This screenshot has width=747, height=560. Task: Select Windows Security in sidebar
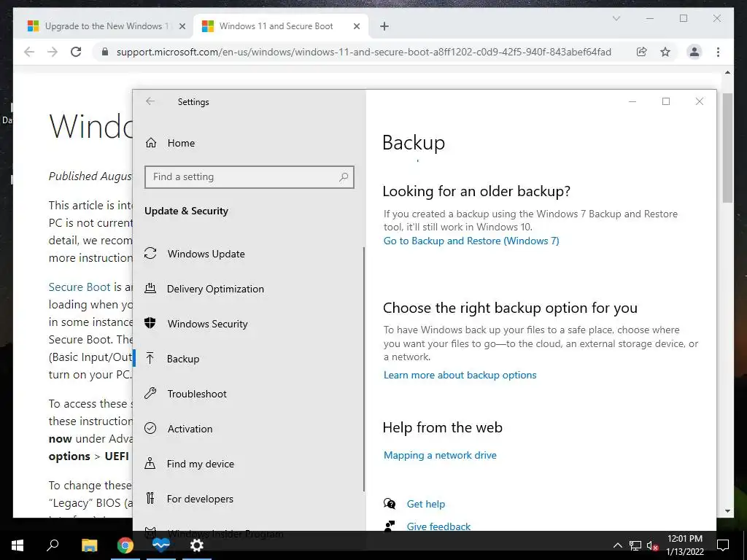pyautogui.click(x=208, y=324)
